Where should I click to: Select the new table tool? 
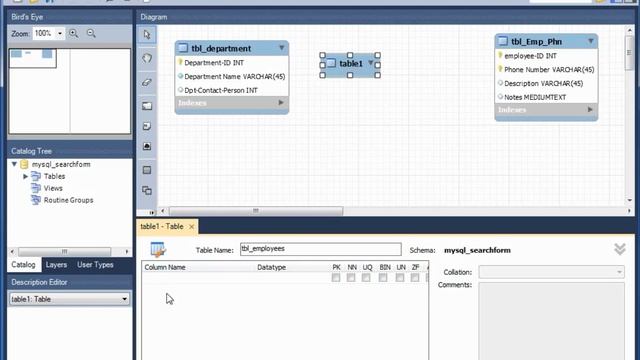(147, 170)
